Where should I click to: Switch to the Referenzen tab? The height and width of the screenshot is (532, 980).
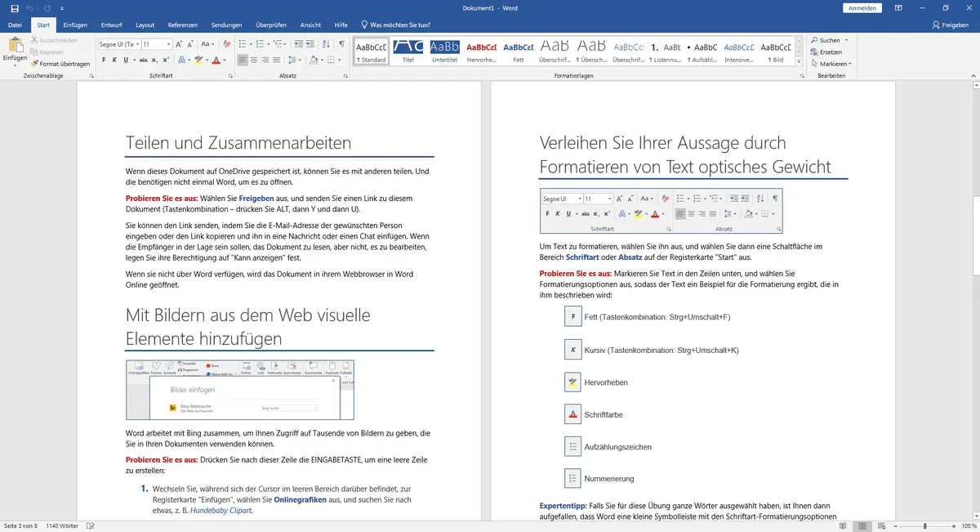pyautogui.click(x=181, y=25)
